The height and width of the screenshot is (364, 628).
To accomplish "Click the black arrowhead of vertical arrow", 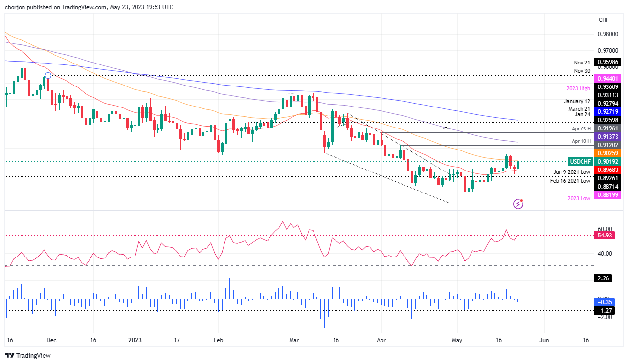I will [446, 128].
